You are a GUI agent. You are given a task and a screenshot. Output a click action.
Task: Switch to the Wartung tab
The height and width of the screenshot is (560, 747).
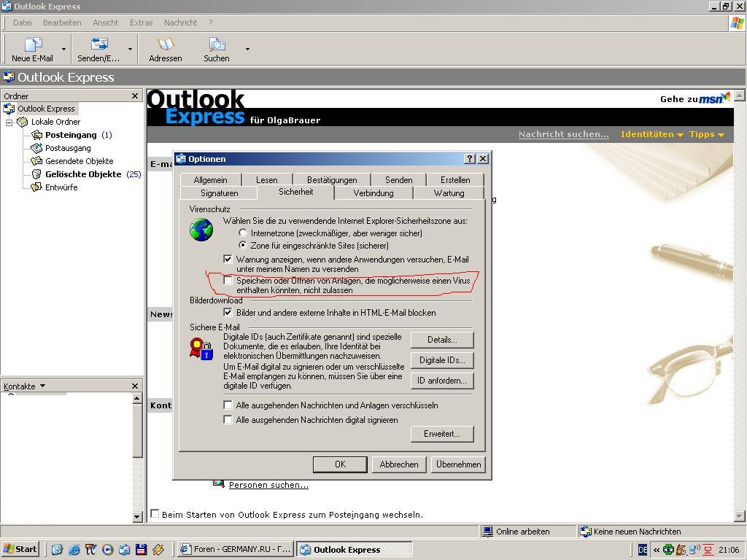449,192
